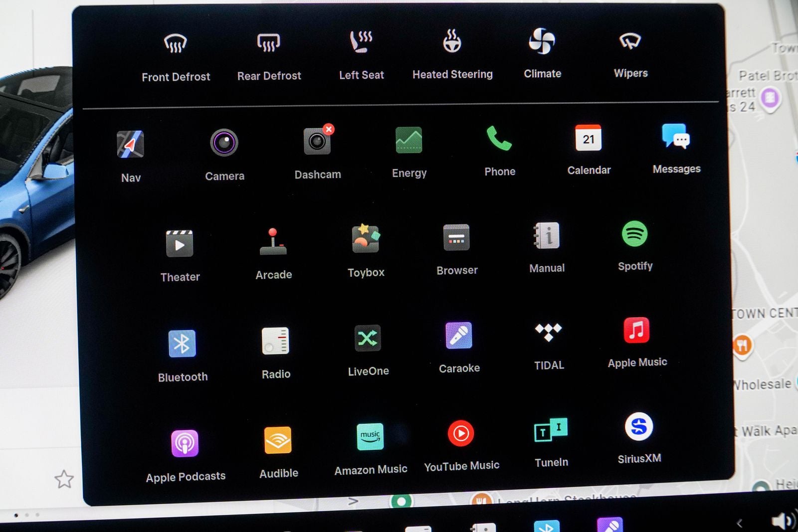Remove Dashcam using its red X badge
The height and width of the screenshot is (532, 798).
click(328, 130)
